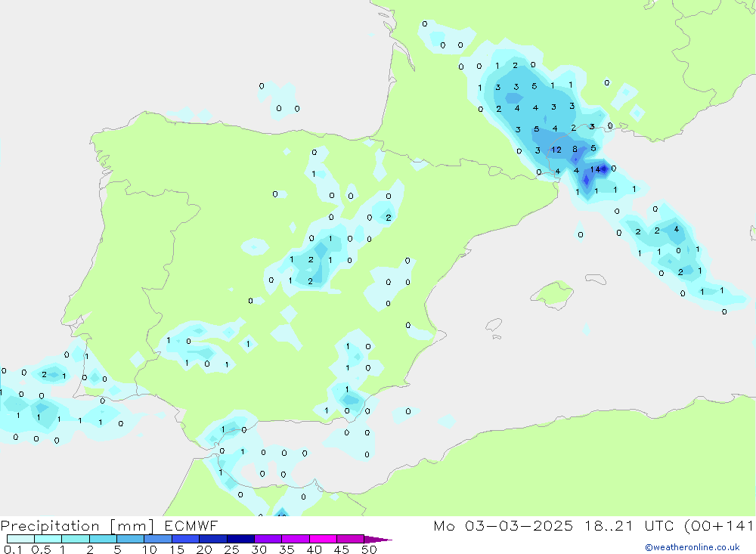Click the '12' precipitation value on the map
756x554 pixels.
click(556, 150)
